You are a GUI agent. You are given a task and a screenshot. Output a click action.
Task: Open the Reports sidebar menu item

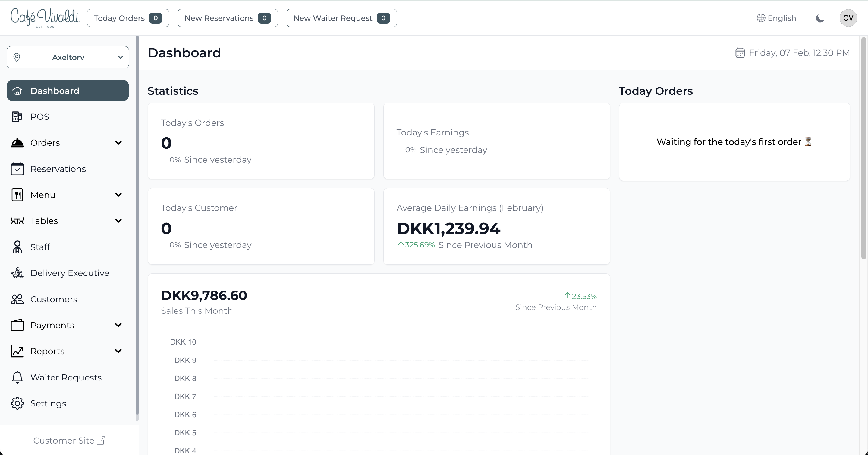point(48,351)
